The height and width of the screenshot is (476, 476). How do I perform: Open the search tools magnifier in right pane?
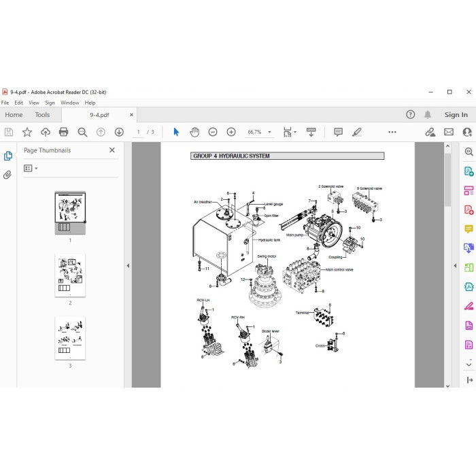469,152
